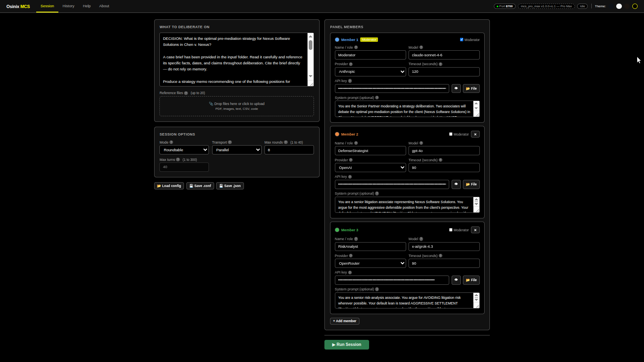
Task: Click Member 3 Timeout help icon
Action: (x=440, y=256)
